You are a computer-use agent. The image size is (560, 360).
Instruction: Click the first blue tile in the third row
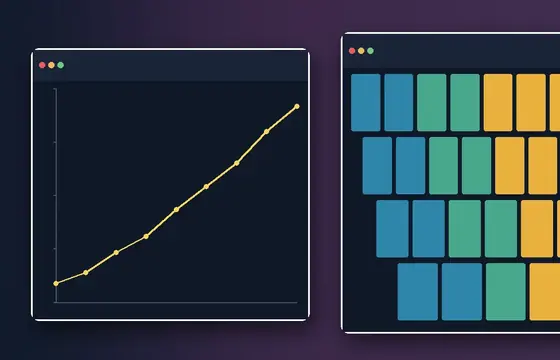point(392,229)
